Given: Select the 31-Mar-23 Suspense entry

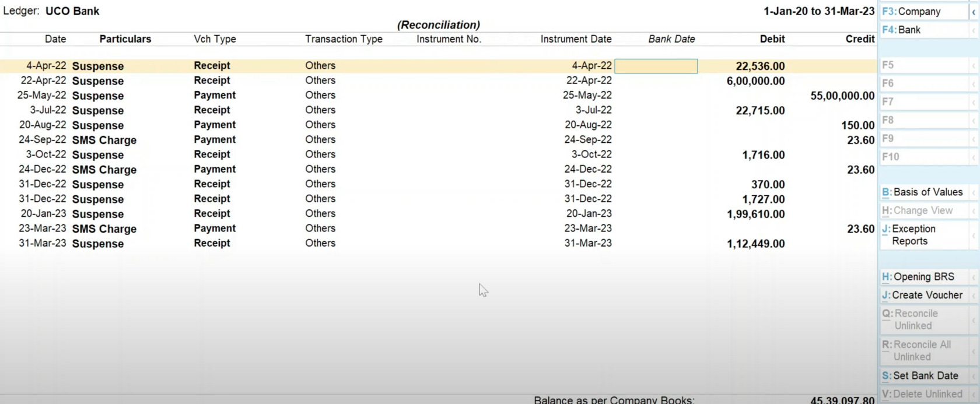Looking at the screenshot, I should coord(437,244).
